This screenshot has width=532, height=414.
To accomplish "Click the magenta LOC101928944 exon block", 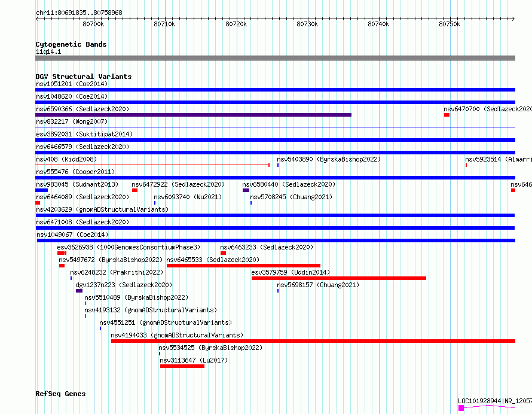I will click(x=461, y=408).
